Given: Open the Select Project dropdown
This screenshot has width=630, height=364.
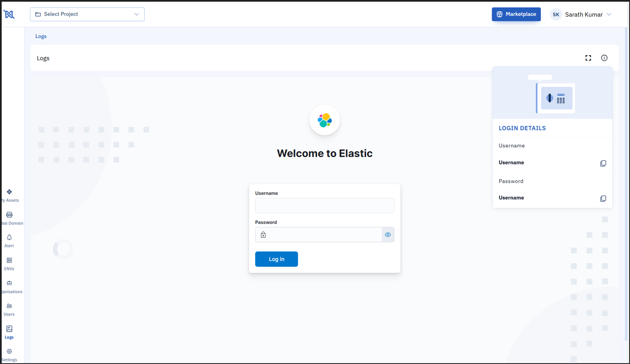Looking at the screenshot, I should (87, 14).
